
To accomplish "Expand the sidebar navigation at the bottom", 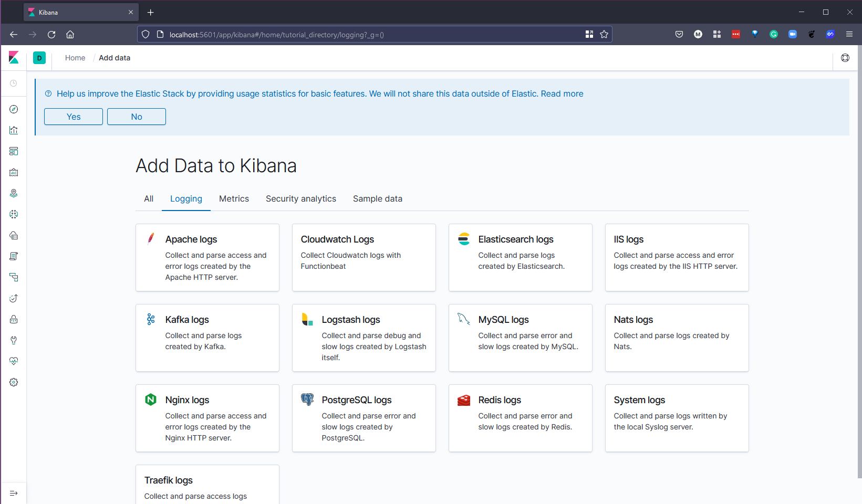I will coord(14,493).
